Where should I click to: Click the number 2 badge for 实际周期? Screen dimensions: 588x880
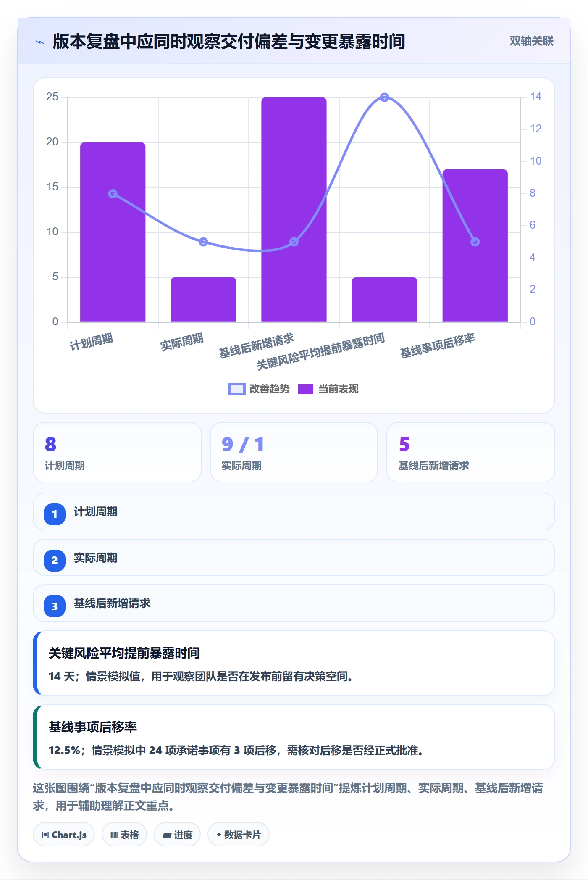(55, 560)
